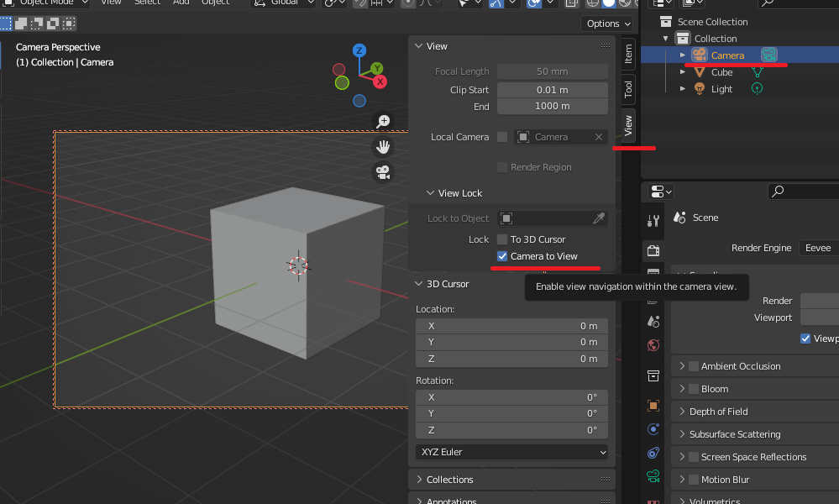Select Camera in the outliner
This screenshot has height=504, width=839.
(x=727, y=55)
